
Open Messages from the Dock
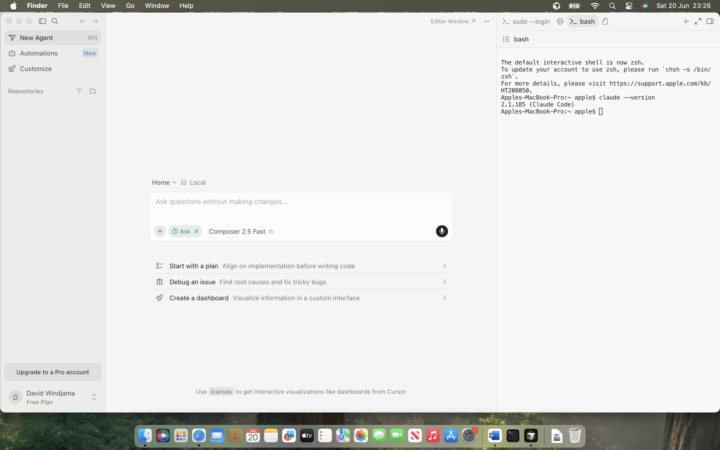[379, 435]
